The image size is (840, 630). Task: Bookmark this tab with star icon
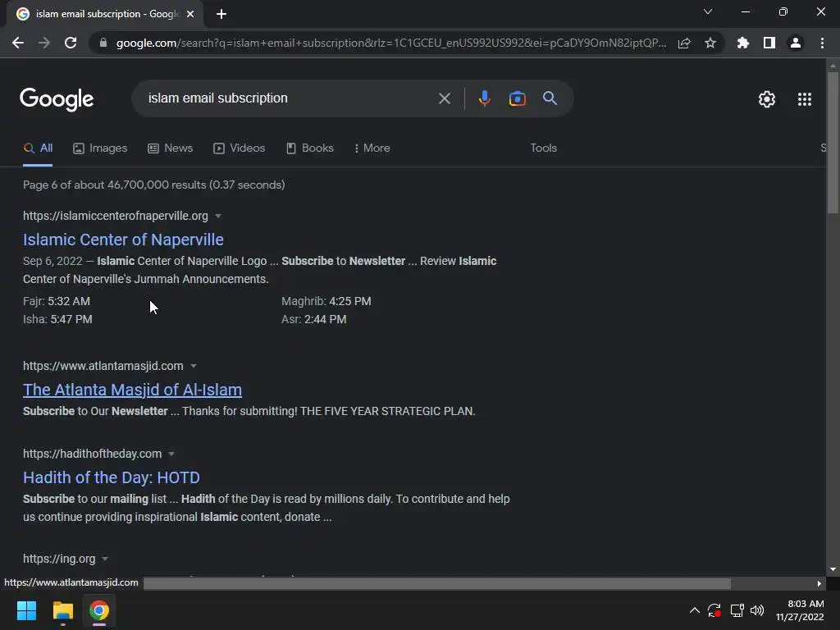pos(710,43)
